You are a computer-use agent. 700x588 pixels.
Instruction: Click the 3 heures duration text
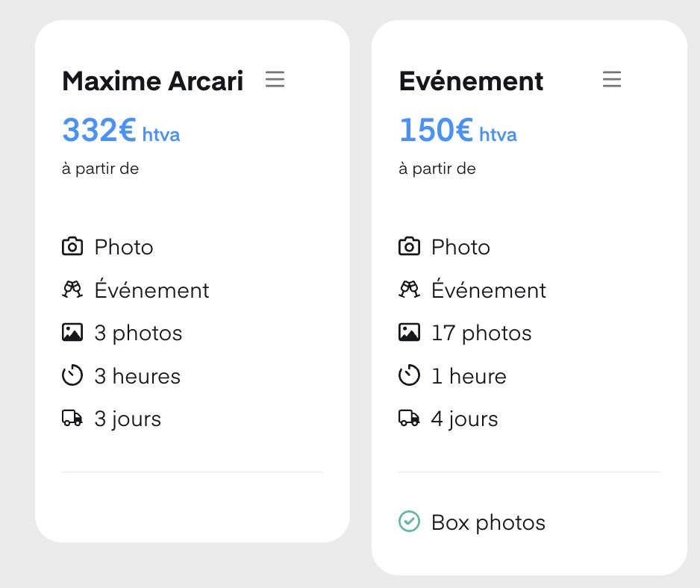[x=137, y=376]
